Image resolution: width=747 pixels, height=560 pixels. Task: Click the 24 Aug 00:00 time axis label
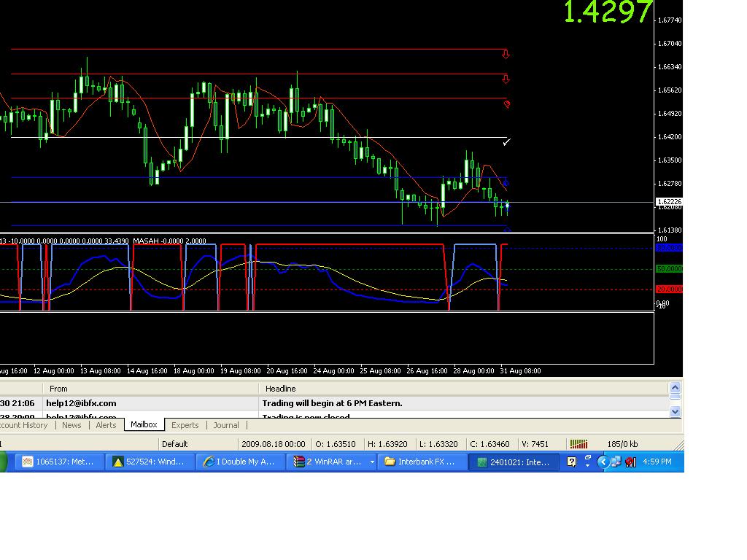point(333,370)
